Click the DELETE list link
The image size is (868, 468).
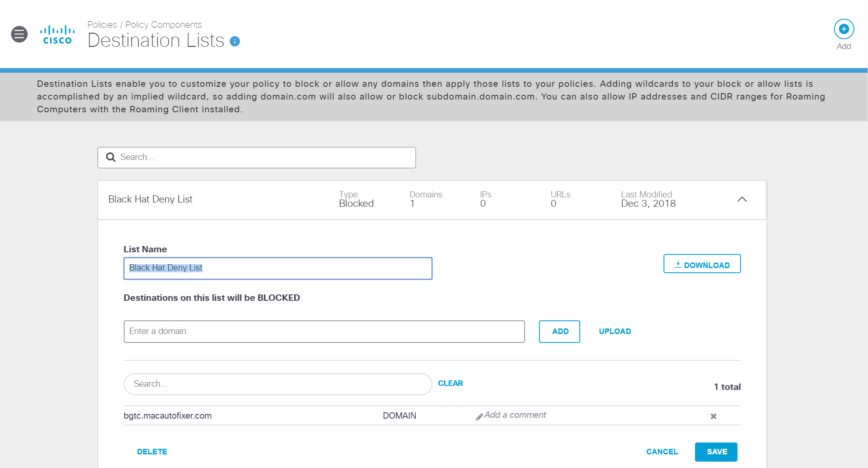pos(152,452)
